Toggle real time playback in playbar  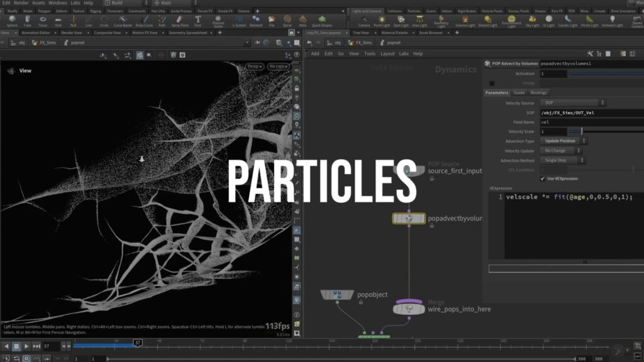(x=26, y=358)
